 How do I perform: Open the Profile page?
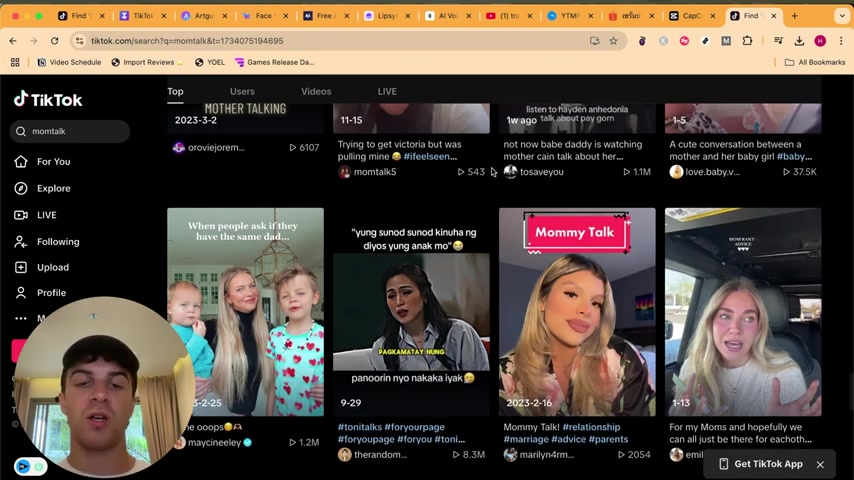coord(51,293)
